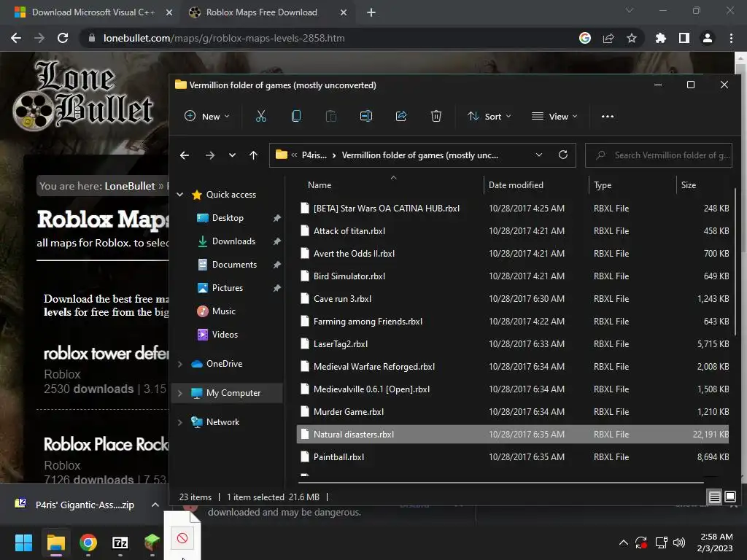
Task: Select Videos in the navigation pane
Action: click(x=225, y=334)
